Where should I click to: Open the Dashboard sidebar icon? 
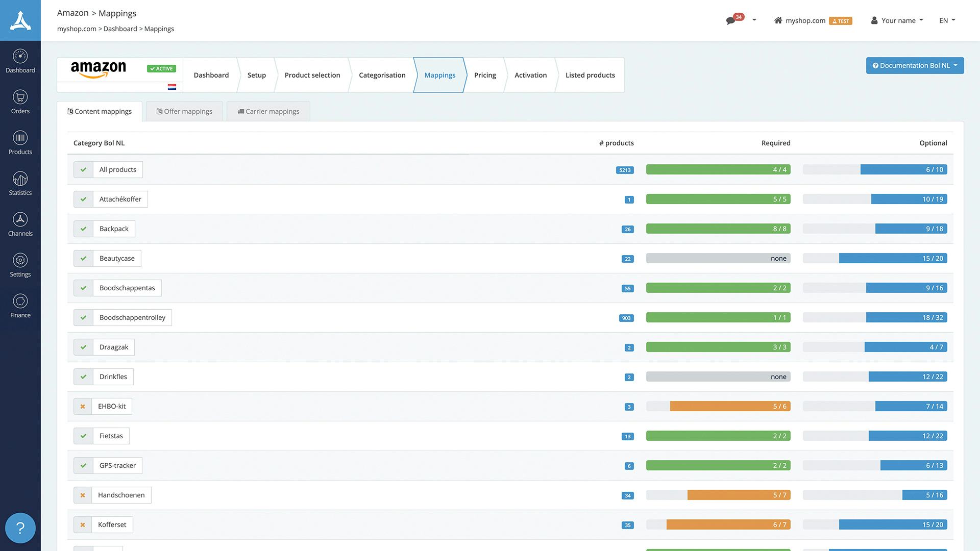pyautogui.click(x=20, y=61)
